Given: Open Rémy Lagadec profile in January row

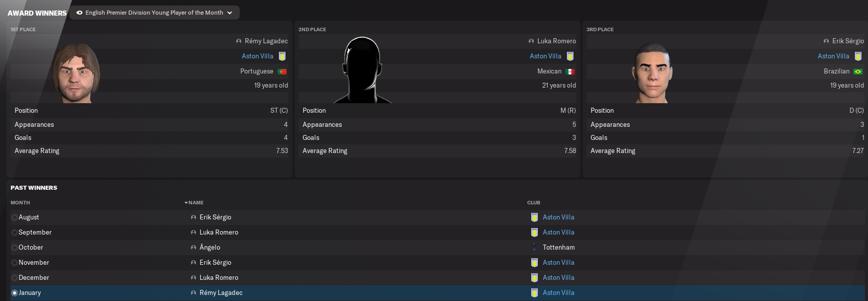Looking at the screenshot, I should point(221,293).
